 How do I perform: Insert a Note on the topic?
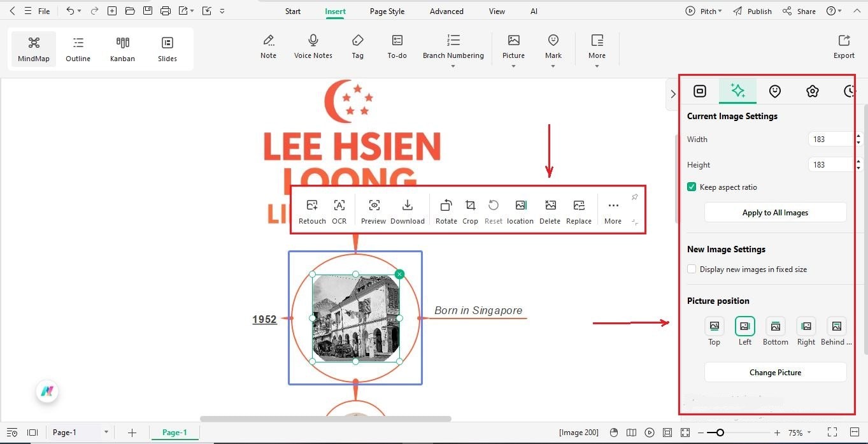[x=269, y=47]
